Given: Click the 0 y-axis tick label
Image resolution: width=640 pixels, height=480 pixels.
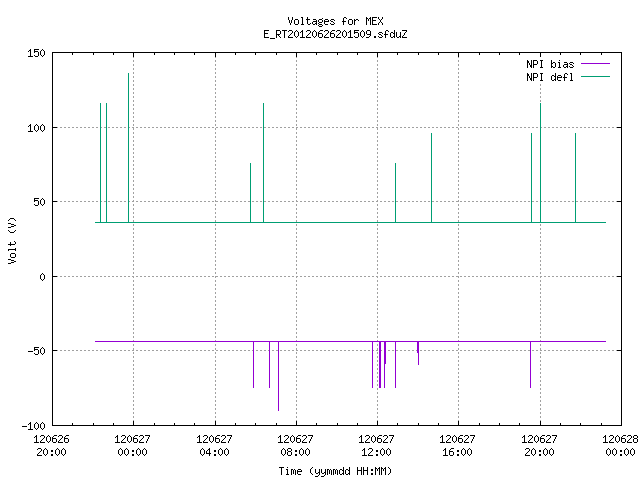Looking at the screenshot, I should tap(42, 277).
